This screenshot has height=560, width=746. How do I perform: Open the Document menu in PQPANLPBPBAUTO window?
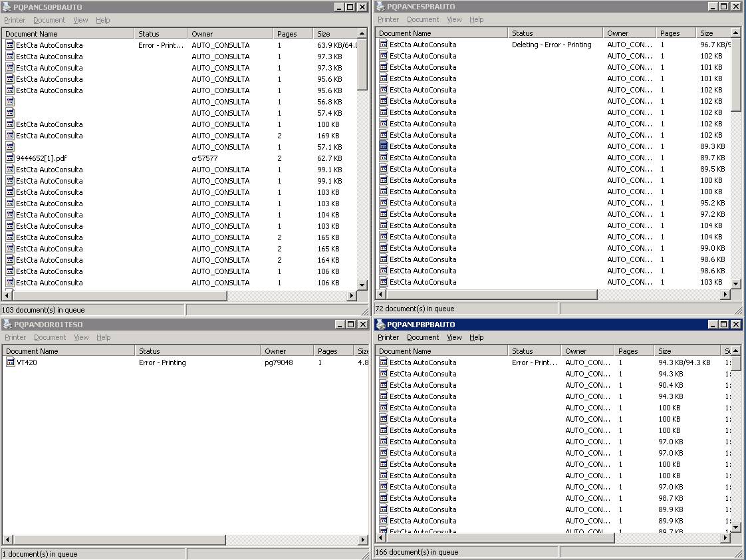423,337
